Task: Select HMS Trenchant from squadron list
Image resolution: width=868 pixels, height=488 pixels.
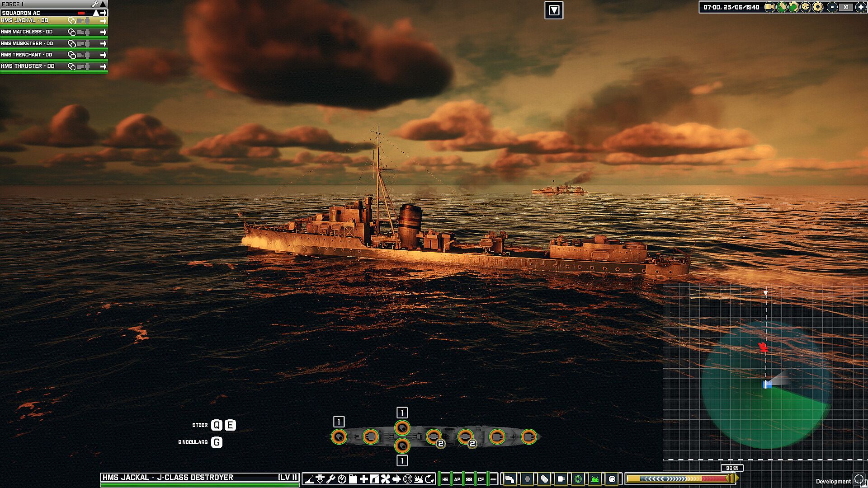Action: pos(27,55)
